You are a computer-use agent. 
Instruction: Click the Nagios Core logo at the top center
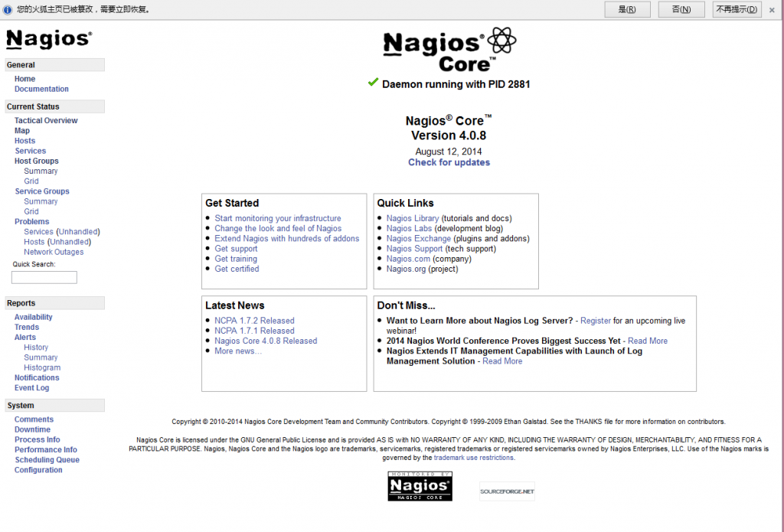(449, 50)
